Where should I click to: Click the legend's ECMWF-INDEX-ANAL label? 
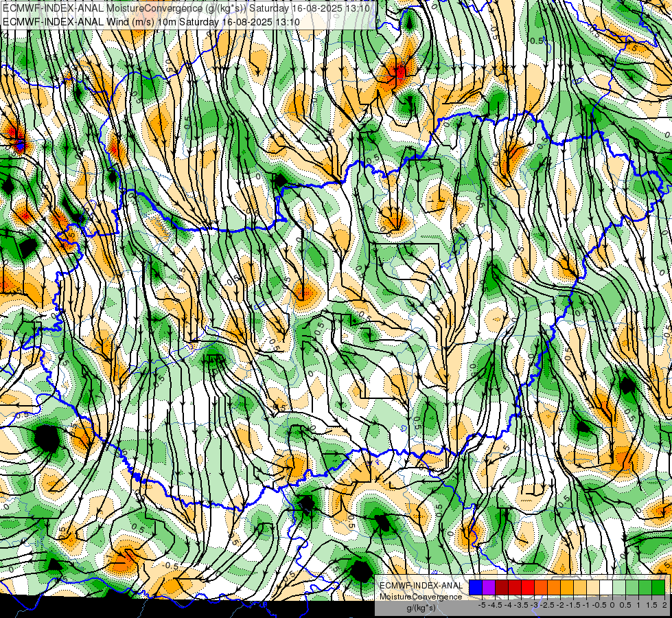click(421, 586)
